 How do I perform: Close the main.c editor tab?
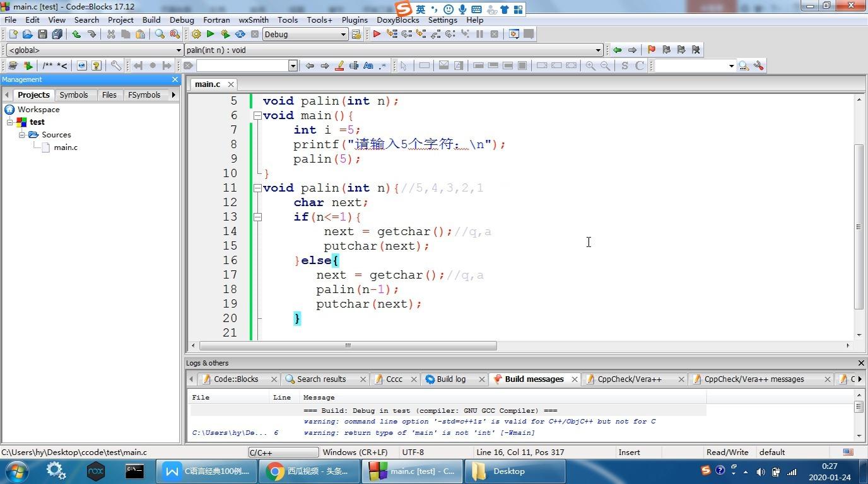tap(231, 84)
